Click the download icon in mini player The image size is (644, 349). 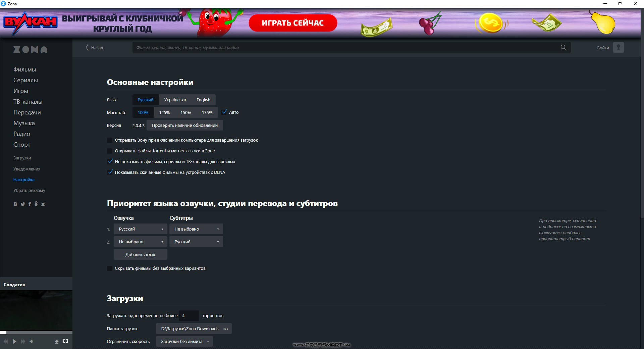pos(57,341)
